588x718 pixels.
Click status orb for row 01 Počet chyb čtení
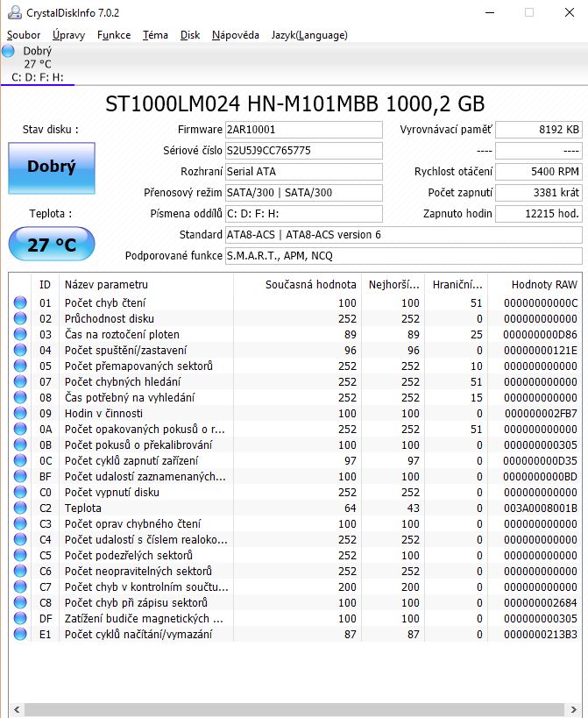click(20, 302)
